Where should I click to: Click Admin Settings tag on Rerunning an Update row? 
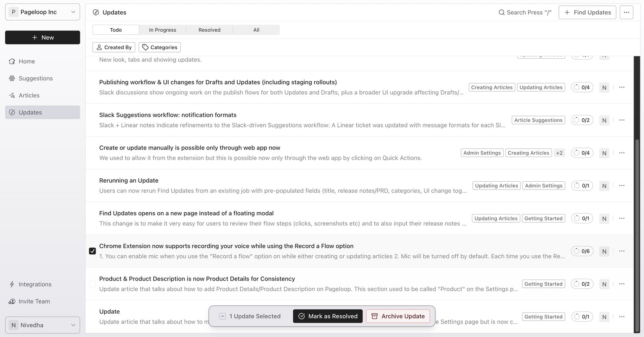pyautogui.click(x=544, y=186)
